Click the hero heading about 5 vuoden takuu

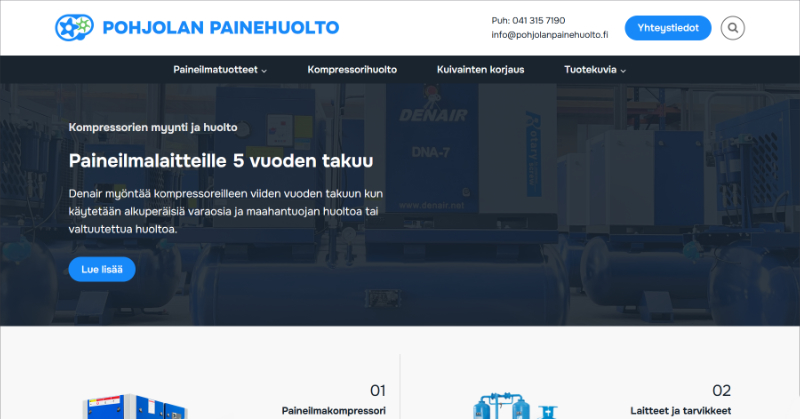[x=220, y=161]
